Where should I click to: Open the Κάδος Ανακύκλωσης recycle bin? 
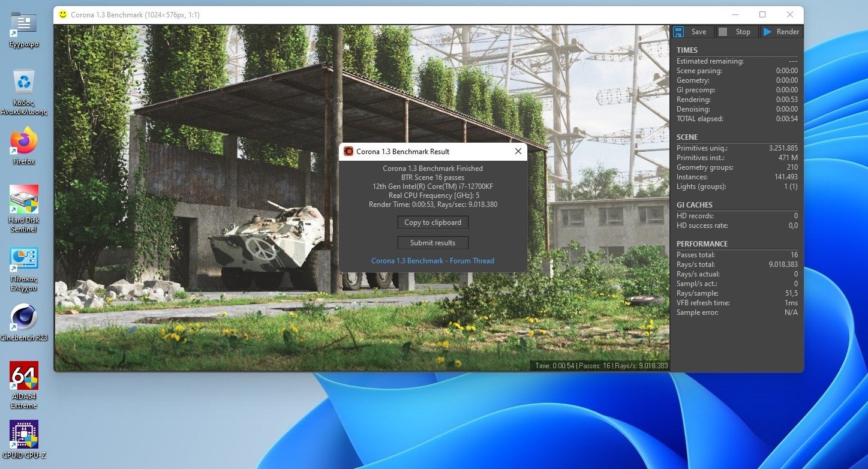click(24, 93)
